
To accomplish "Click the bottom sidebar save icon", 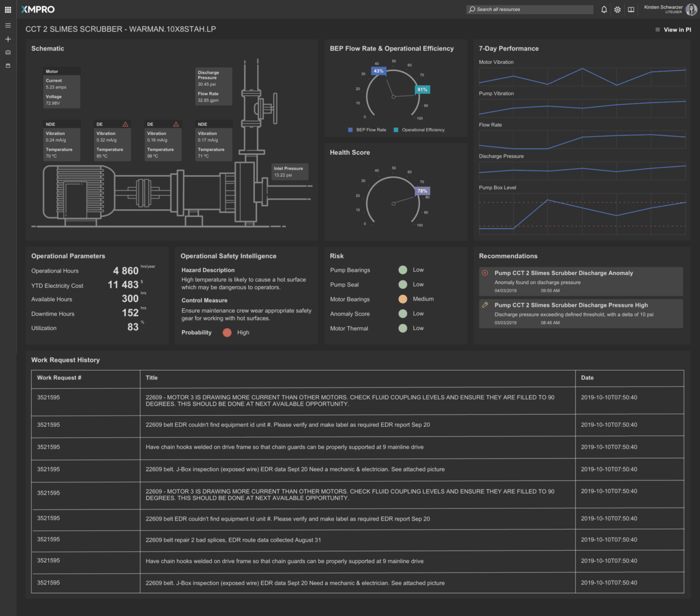I will (x=8, y=66).
